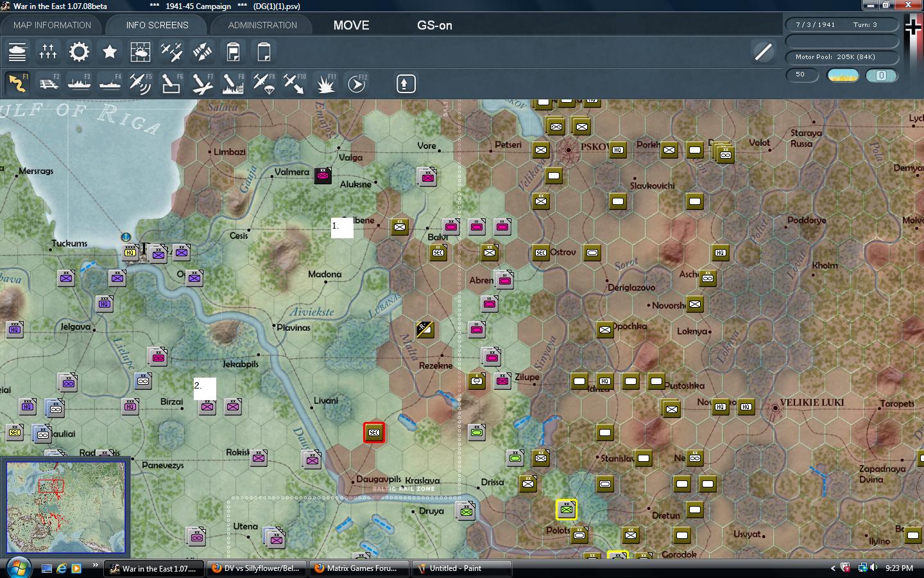Screen dimensions: 924x578
Task: Open the air doctrine planes icon
Action: click(171, 52)
